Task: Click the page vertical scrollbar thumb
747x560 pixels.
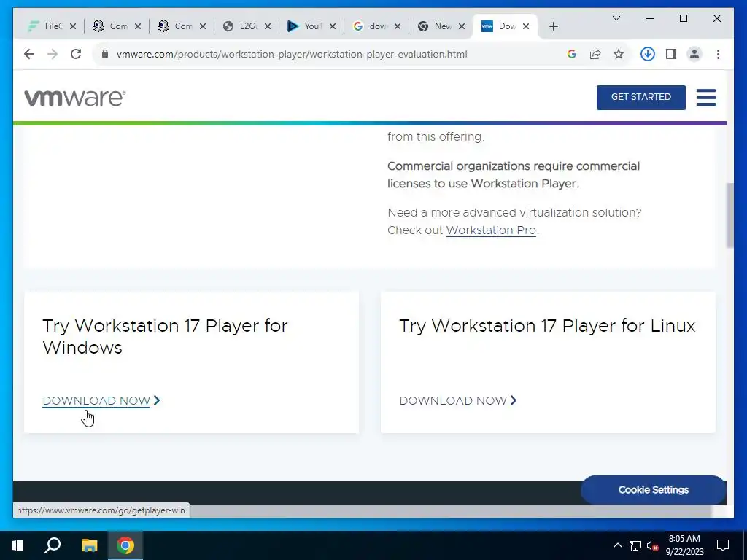Action: [x=729, y=215]
